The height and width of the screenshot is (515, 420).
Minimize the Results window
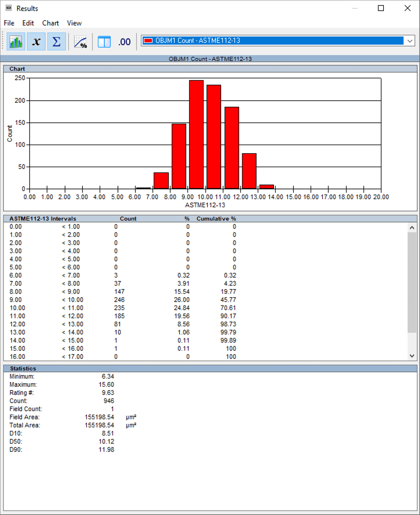(x=355, y=8)
